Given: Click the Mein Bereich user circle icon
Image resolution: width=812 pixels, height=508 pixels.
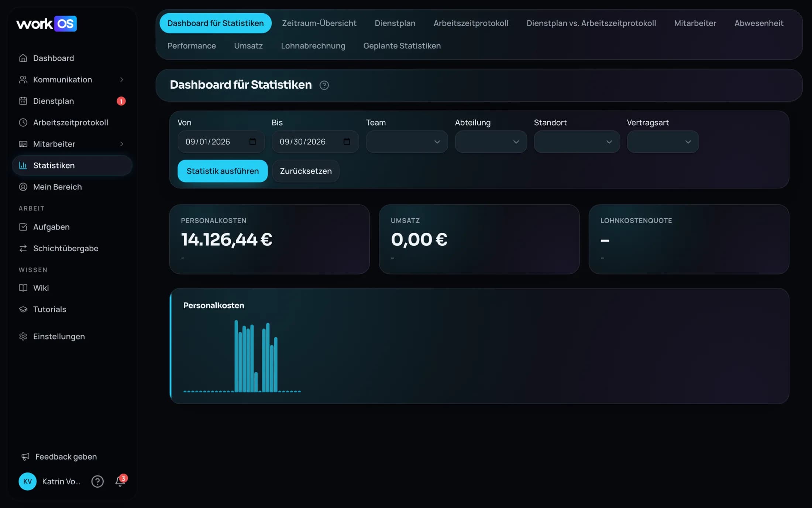Looking at the screenshot, I should [x=23, y=187].
